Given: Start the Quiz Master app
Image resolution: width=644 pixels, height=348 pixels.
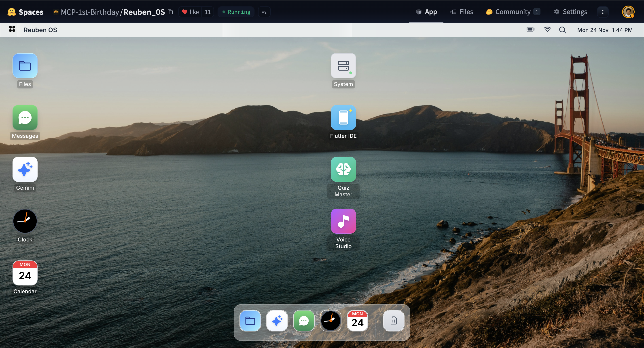Looking at the screenshot, I should pos(343,170).
